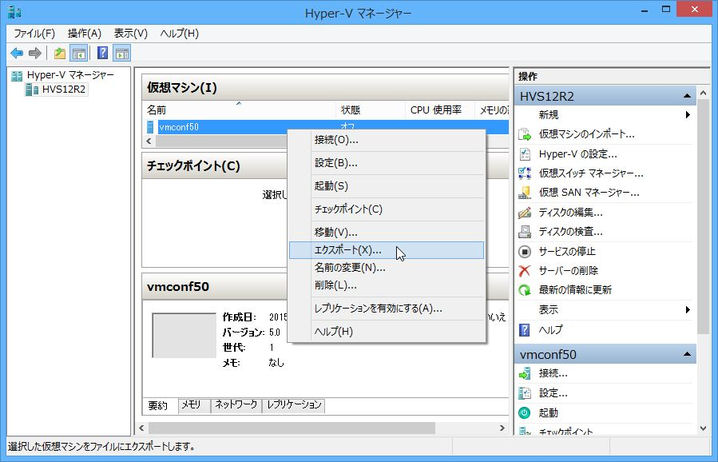Screen dimensions: 718x462
Task: Toggle the console tree pane toolbar icon
Action: (79, 53)
